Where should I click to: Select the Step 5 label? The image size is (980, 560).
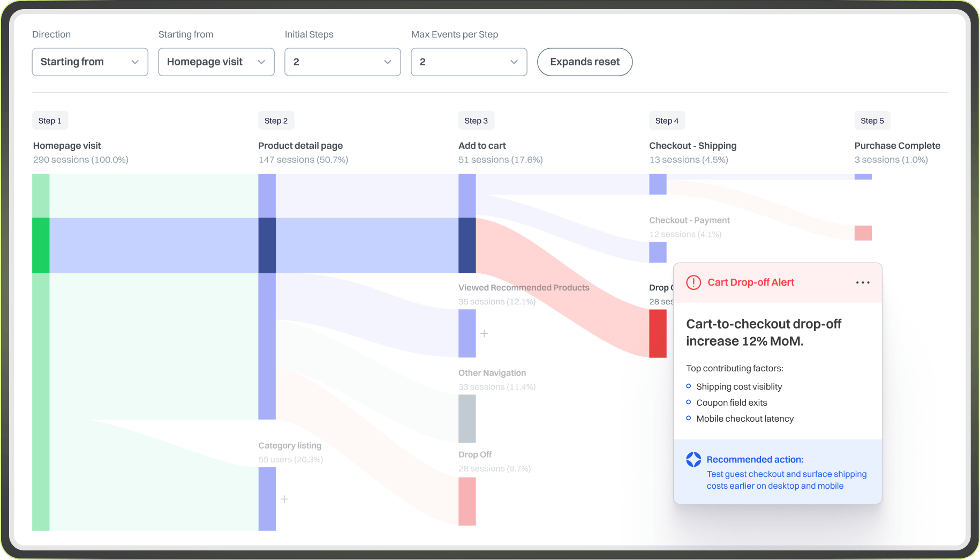(872, 121)
